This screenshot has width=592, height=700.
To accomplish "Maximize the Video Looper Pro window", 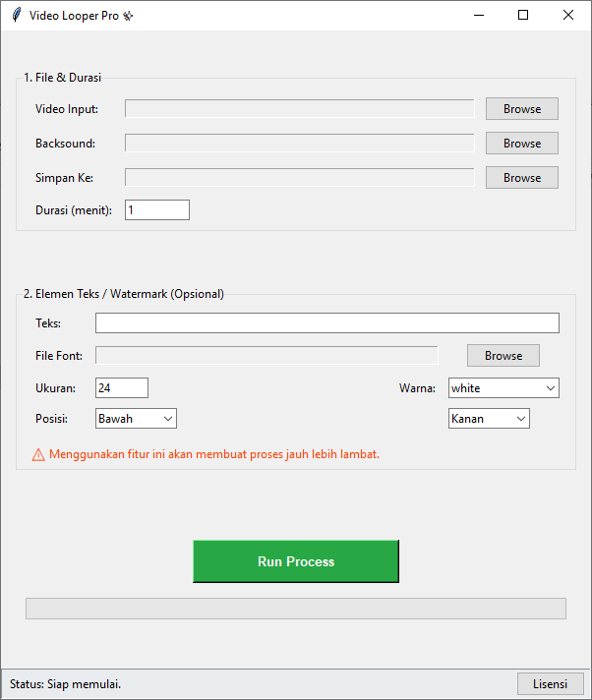I will [x=523, y=15].
